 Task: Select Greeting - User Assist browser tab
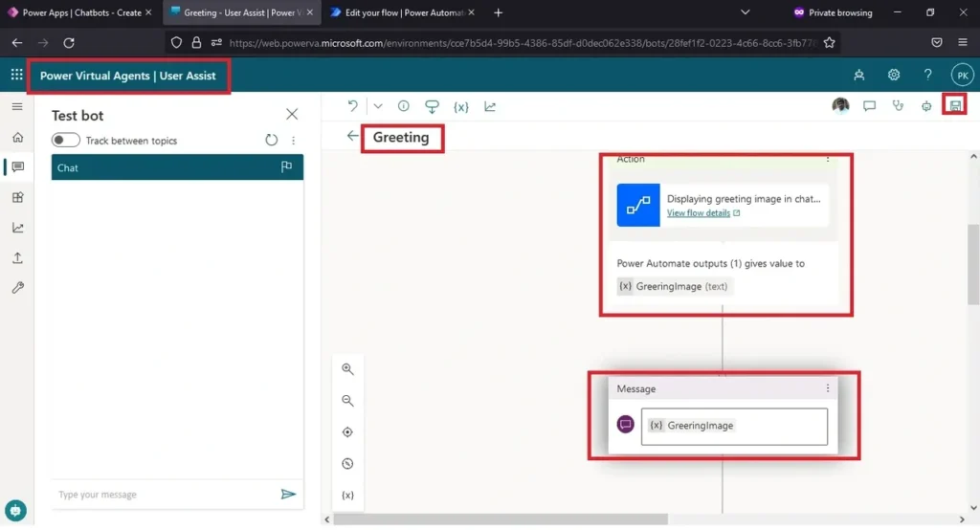pos(242,12)
